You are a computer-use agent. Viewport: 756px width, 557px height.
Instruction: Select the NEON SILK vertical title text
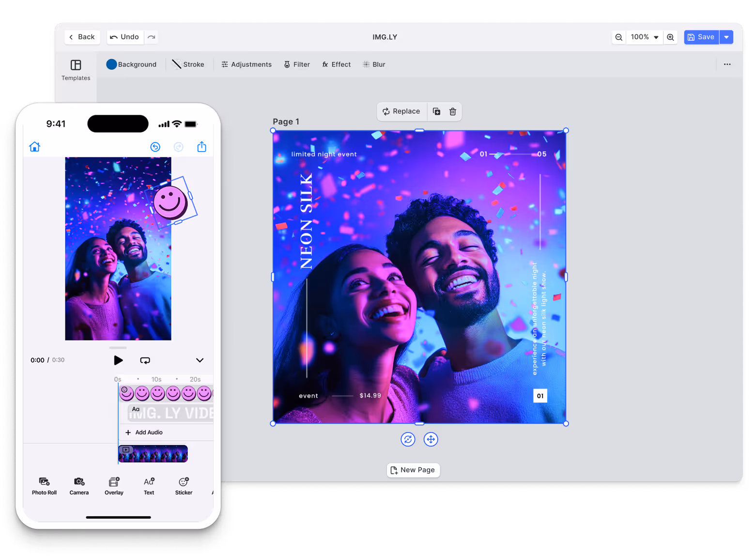click(306, 221)
